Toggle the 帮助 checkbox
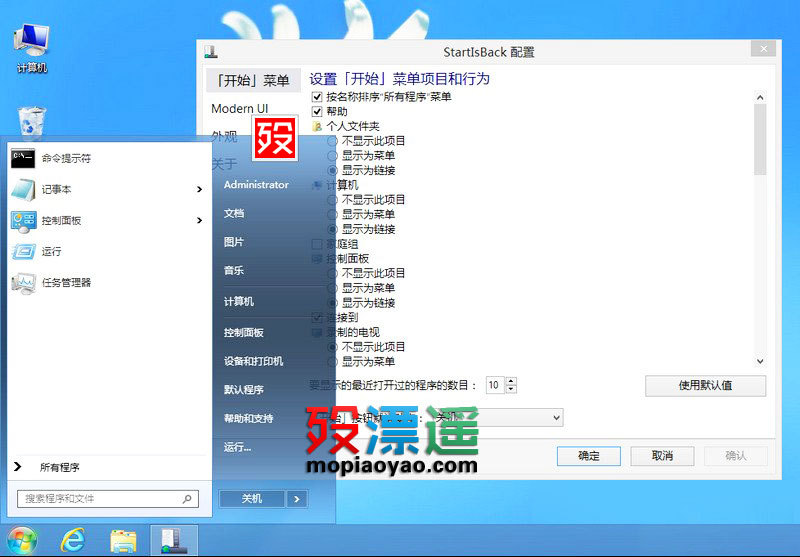The height and width of the screenshot is (557, 800). [x=317, y=111]
